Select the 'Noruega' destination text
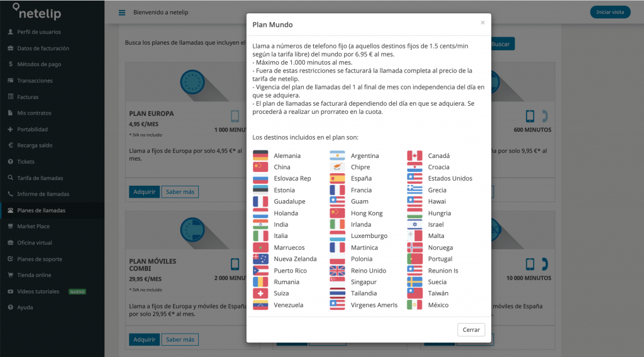The height and width of the screenshot is (357, 644). coord(440,247)
